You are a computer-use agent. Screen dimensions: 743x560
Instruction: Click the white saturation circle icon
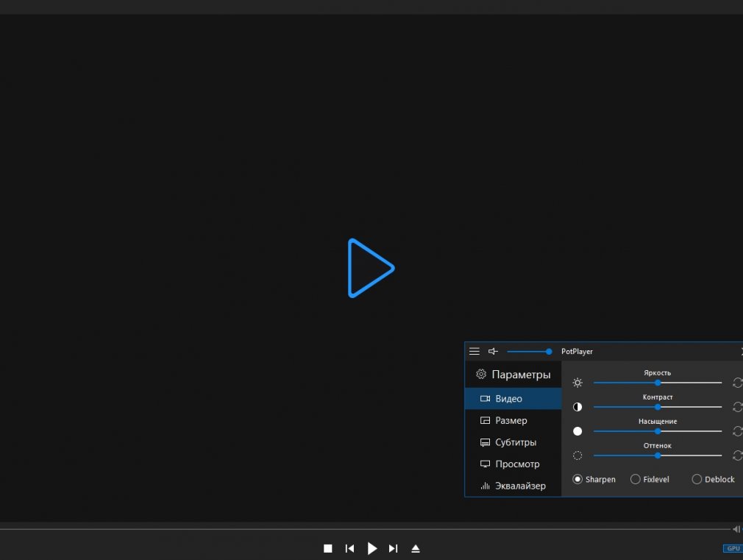tap(577, 431)
